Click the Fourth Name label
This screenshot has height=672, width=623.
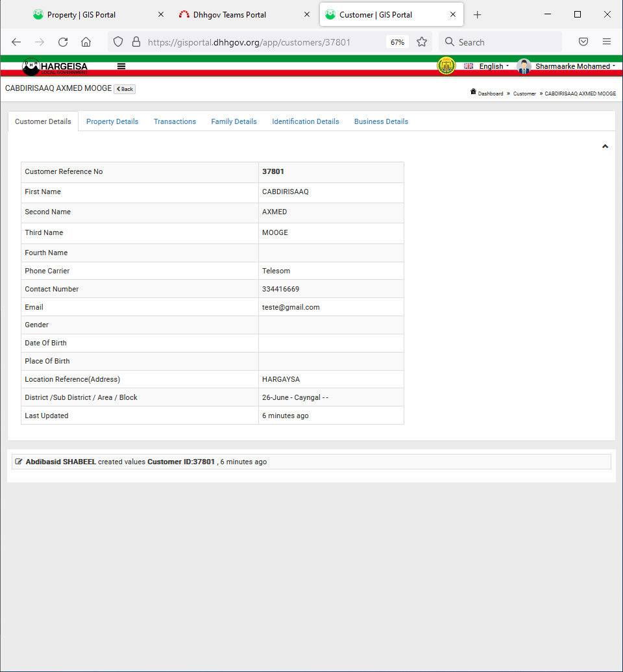coord(46,253)
